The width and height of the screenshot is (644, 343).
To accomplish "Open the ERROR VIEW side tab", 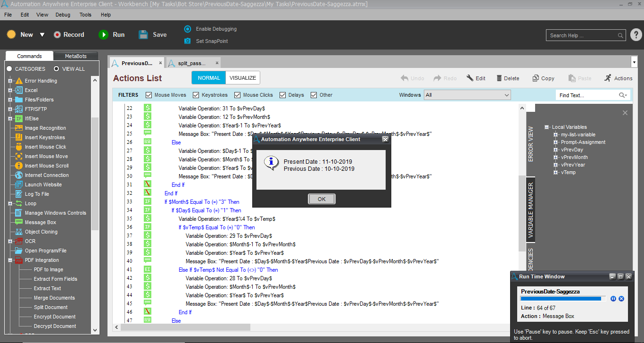I will click(x=530, y=144).
